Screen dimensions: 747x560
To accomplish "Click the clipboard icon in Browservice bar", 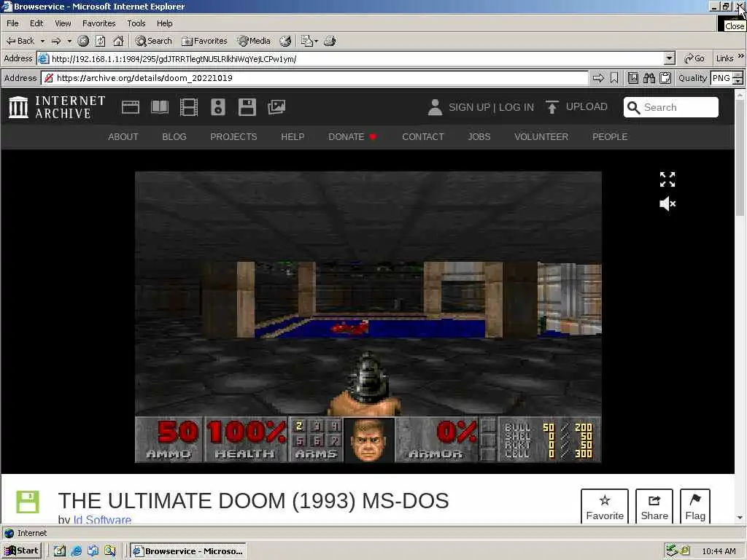I will 665,78.
